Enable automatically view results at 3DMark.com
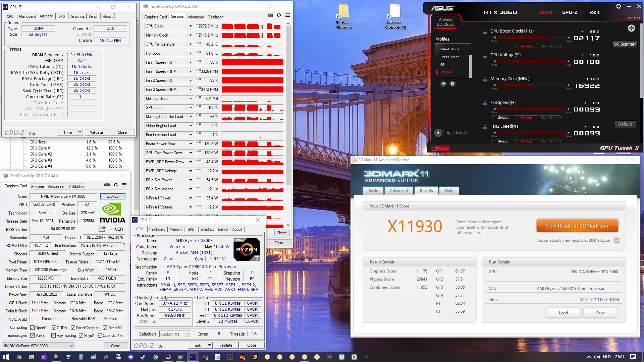 [616, 240]
